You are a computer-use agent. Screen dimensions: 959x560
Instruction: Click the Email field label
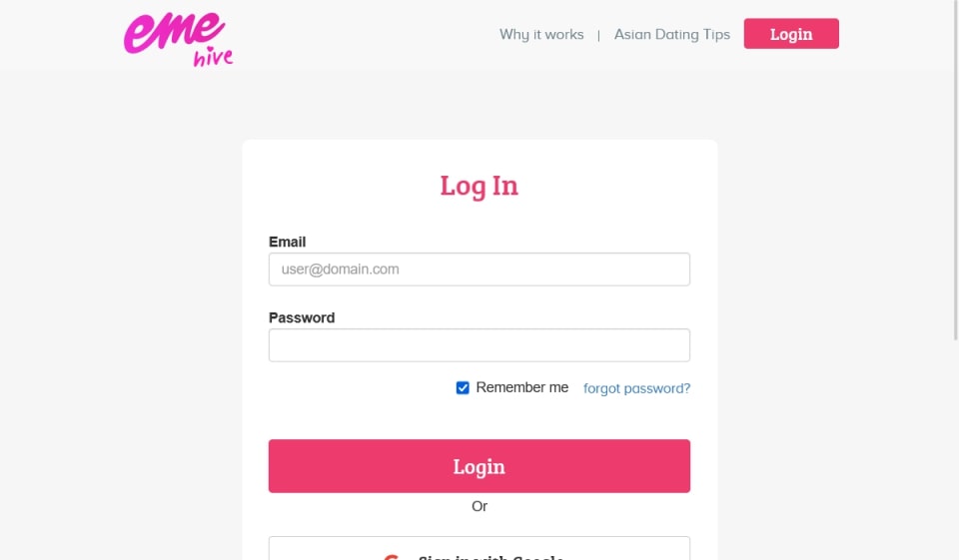pos(288,242)
